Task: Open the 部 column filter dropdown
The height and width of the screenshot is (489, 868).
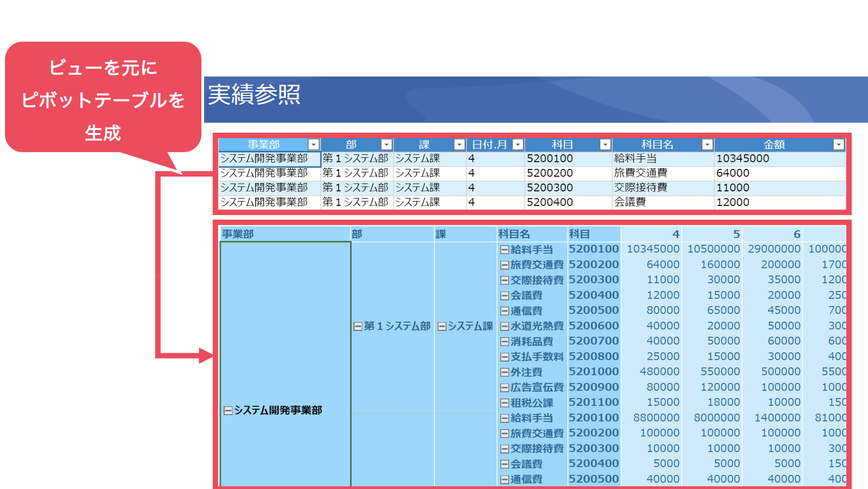Action: point(386,144)
